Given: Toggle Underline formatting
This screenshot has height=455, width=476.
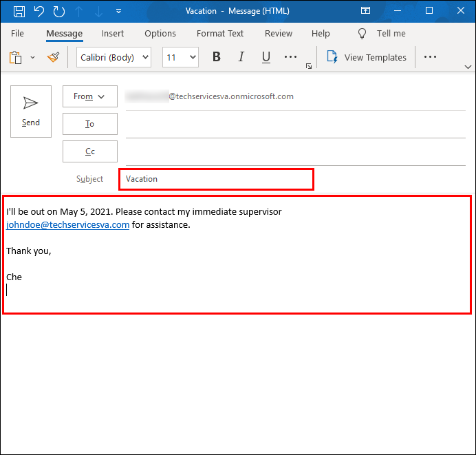Looking at the screenshot, I should [266, 57].
